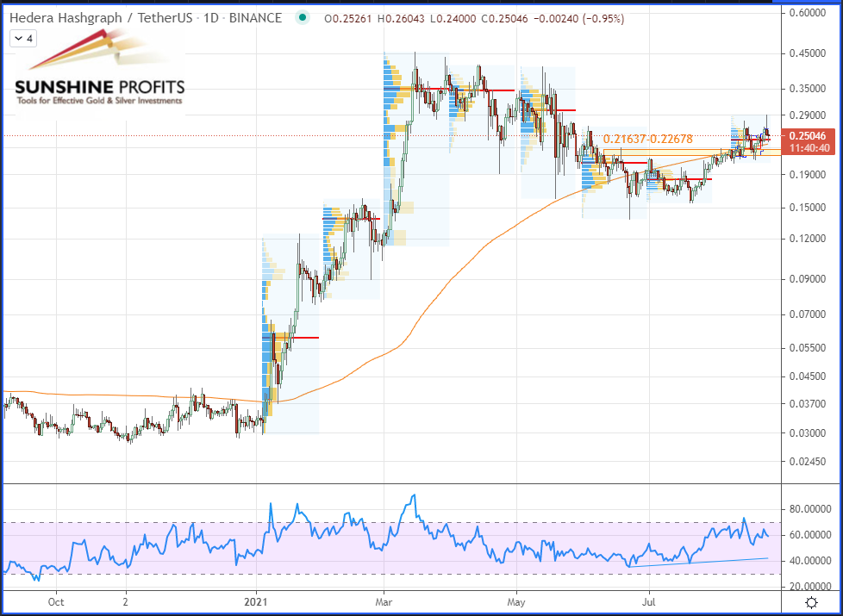The height and width of the screenshot is (616, 843).
Task: Click the Oct label on time axis
Action: click(x=56, y=601)
